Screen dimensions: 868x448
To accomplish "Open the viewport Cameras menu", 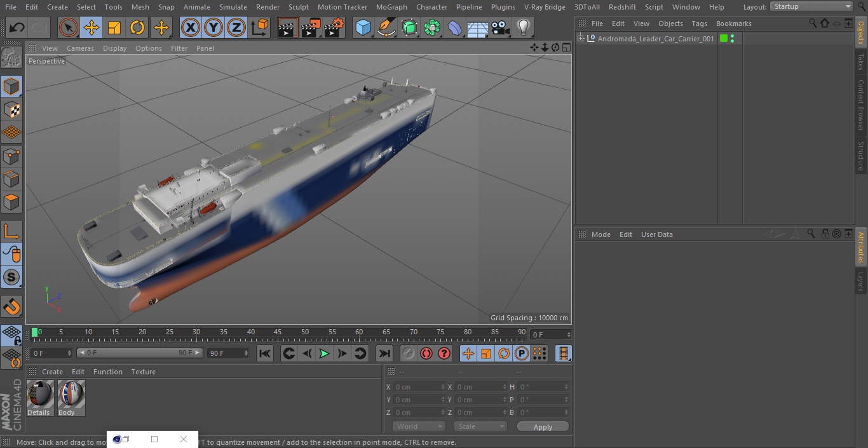I will pyautogui.click(x=80, y=48).
